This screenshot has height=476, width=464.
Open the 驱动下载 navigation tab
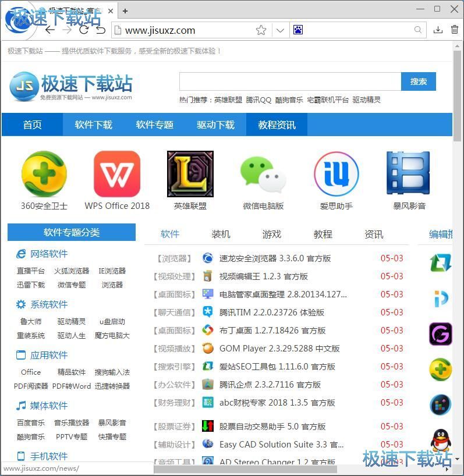(215, 125)
